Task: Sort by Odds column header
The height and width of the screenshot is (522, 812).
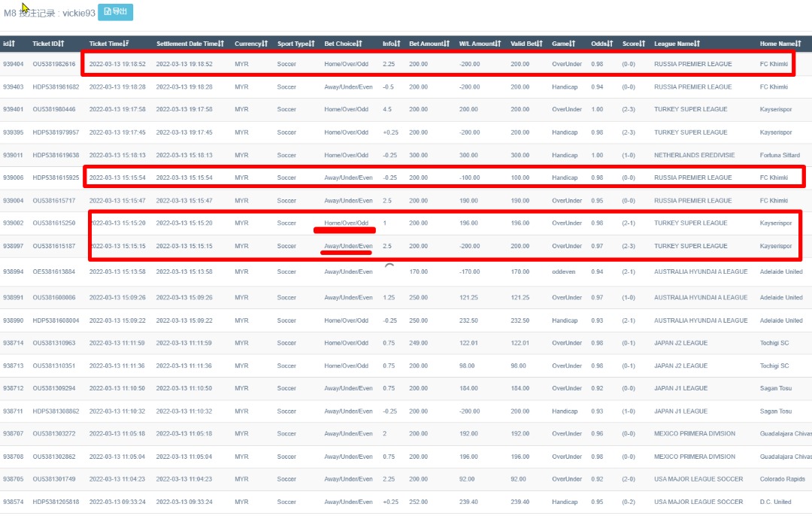Action: click(602, 44)
